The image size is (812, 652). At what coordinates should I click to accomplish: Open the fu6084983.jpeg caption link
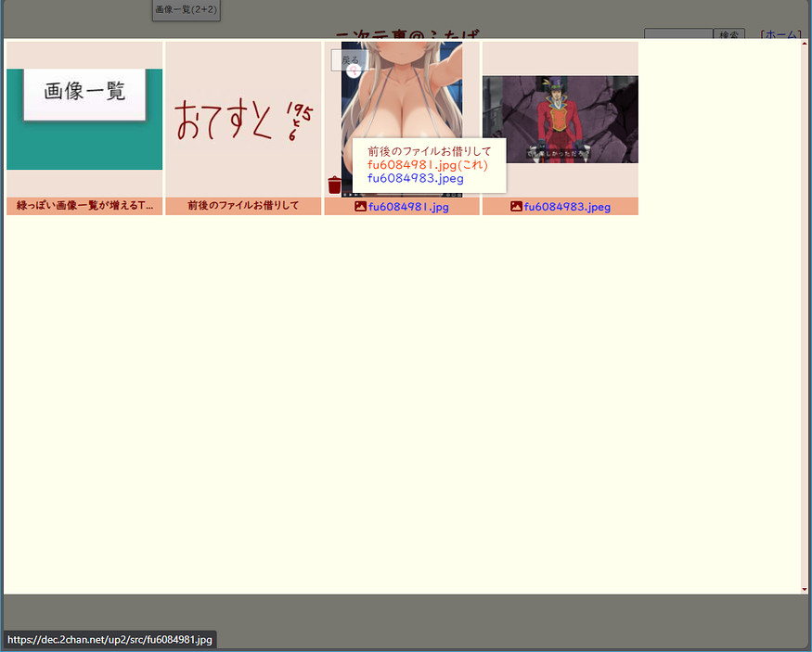click(x=567, y=207)
